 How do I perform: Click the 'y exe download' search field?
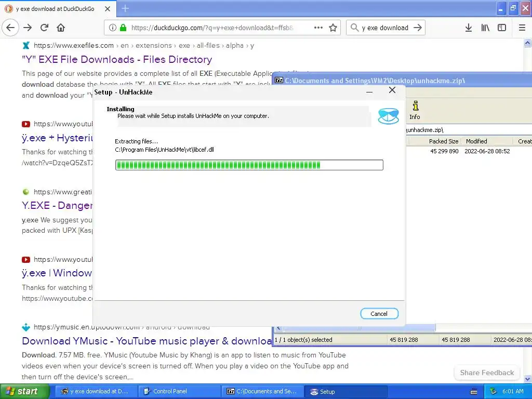click(385, 28)
